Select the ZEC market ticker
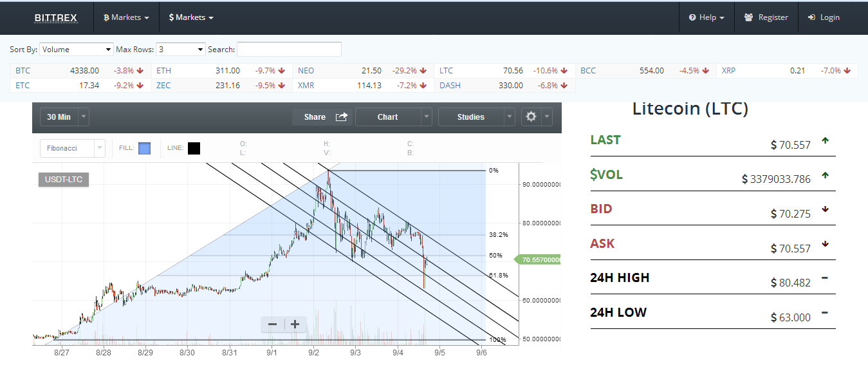The height and width of the screenshot is (367, 868). pyautogui.click(x=222, y=85)
